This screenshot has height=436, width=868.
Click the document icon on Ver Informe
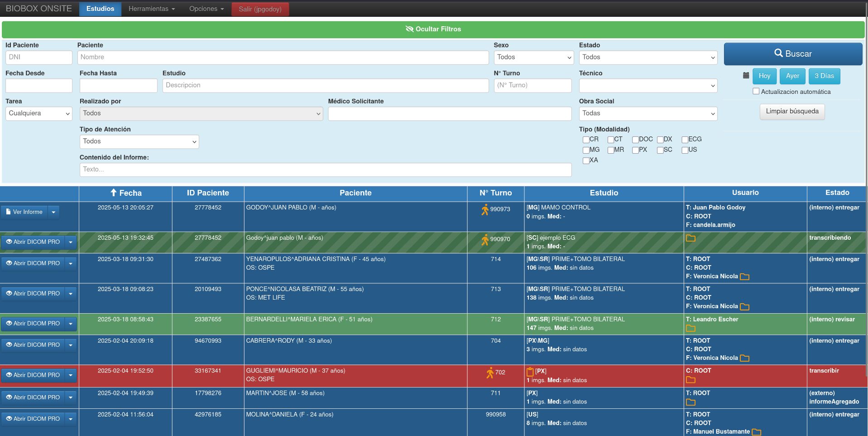coord(8,212)
